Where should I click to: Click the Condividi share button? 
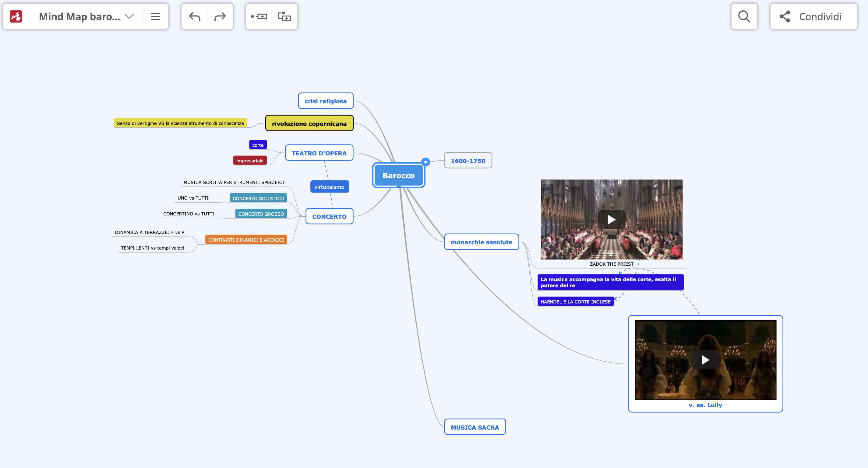(x=813, y=16)
